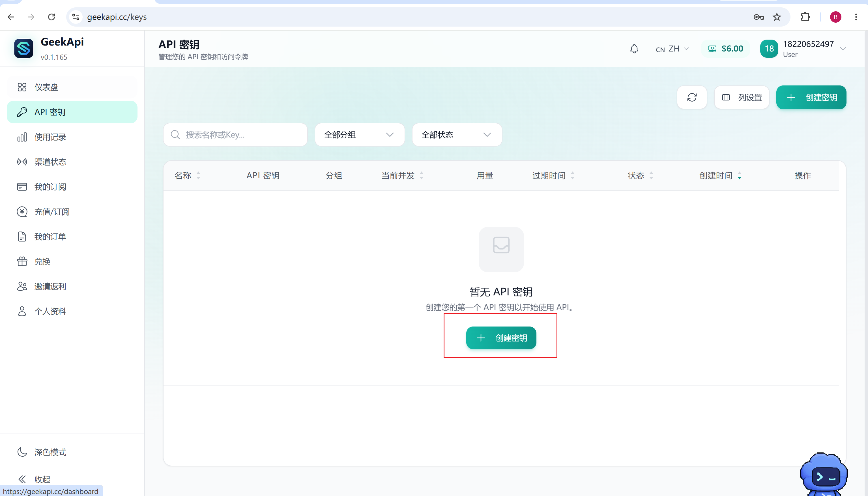Click the $6.00 balance badge
This screenshot has height=496, width=868.
(x=725, y=49)
